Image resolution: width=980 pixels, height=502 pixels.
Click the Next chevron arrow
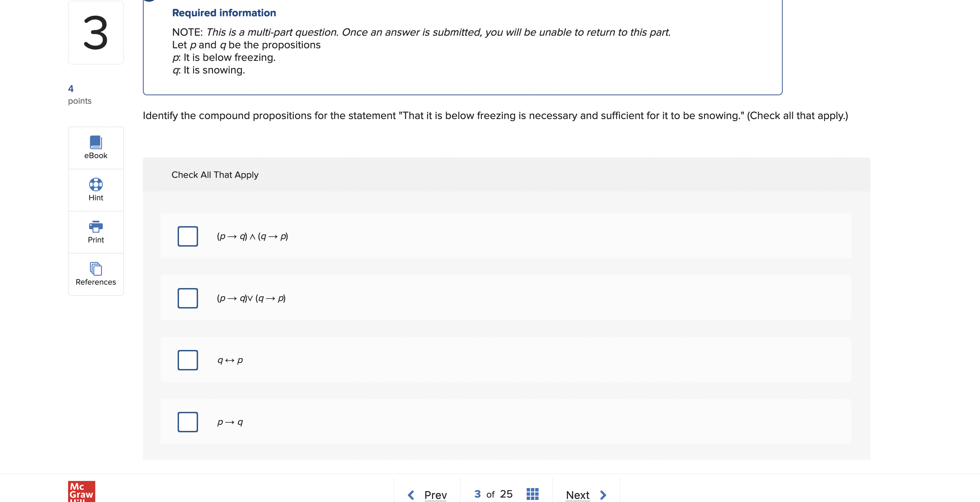pyautogui.click(x=603, y=495)
